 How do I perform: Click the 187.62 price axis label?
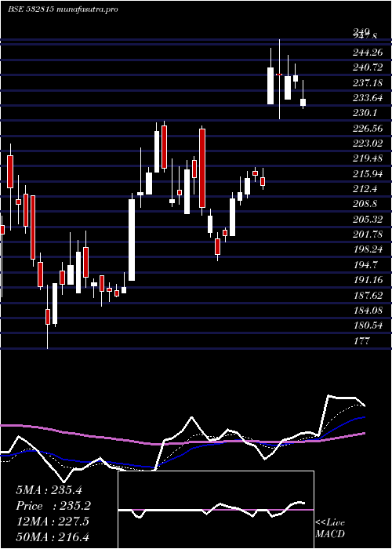pos(368,296)
